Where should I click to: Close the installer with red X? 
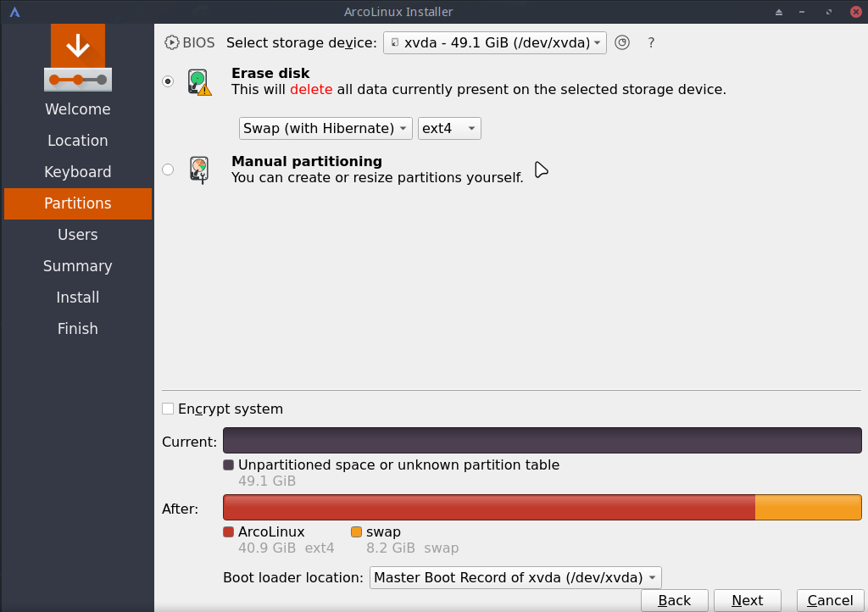[856, 12]
